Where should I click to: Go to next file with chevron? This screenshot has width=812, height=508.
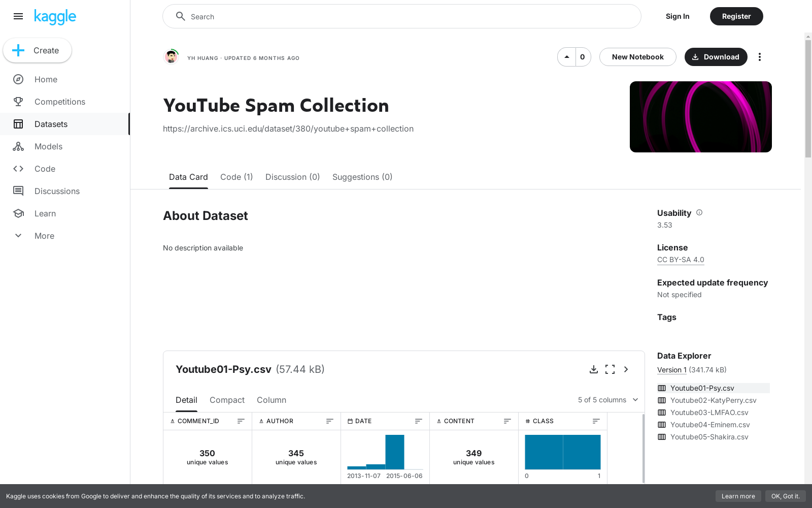click(626, 369)
